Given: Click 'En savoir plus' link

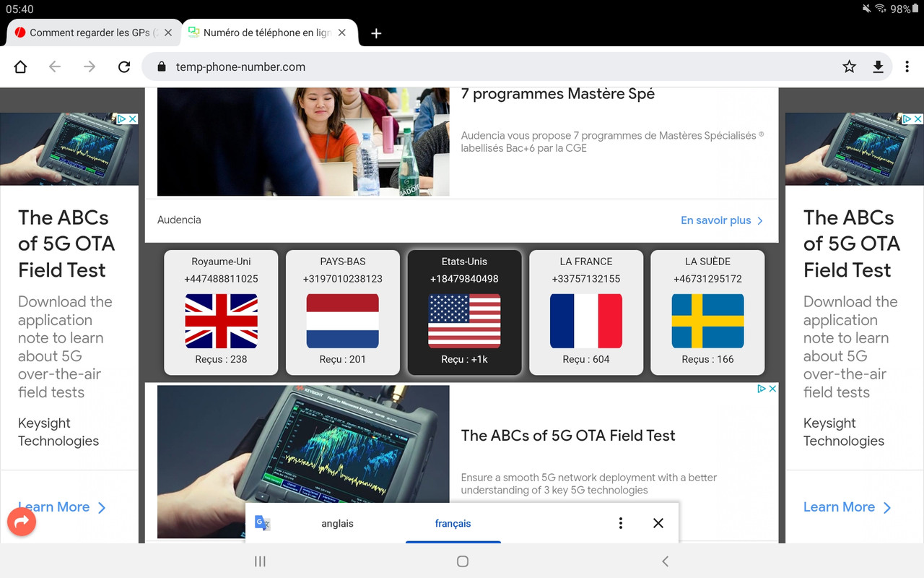Looking at the screenshot, I should point(722,220).
